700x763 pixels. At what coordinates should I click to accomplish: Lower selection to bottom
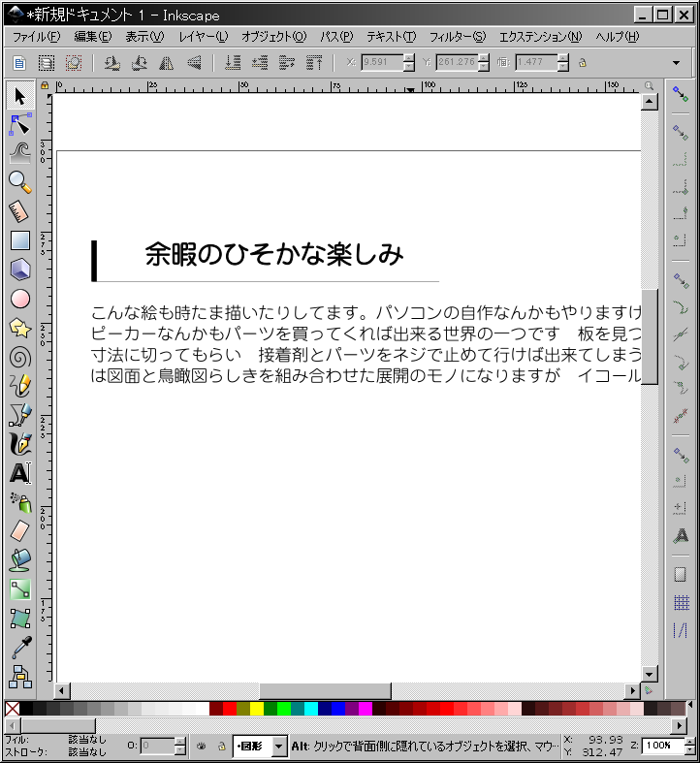click(x=233, y=63)
